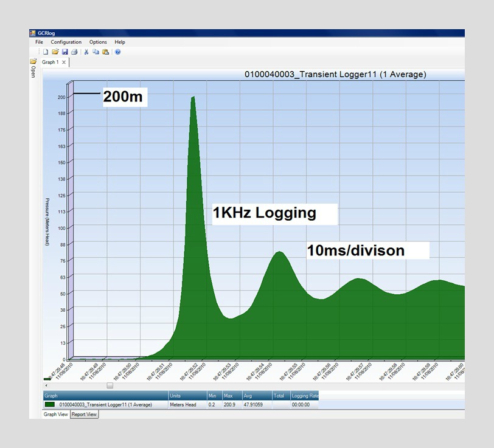Switch to the Graph View tab
The width and height of the screenshot is (494, 448).
pos(55,415)
